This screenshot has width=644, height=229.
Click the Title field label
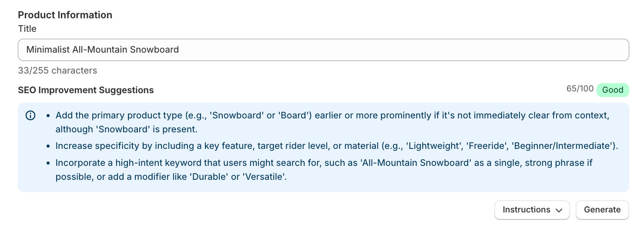pyautogui.click(x=27, y=29)
